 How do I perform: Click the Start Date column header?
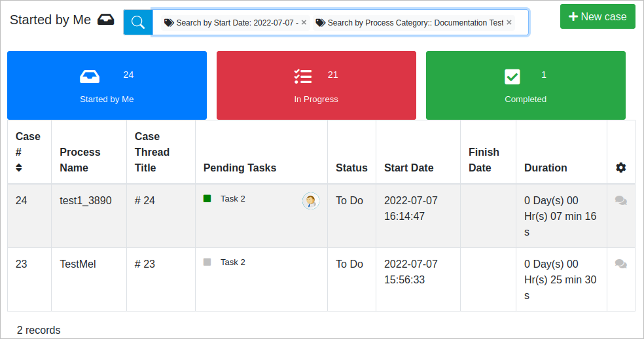coord(408,168)
